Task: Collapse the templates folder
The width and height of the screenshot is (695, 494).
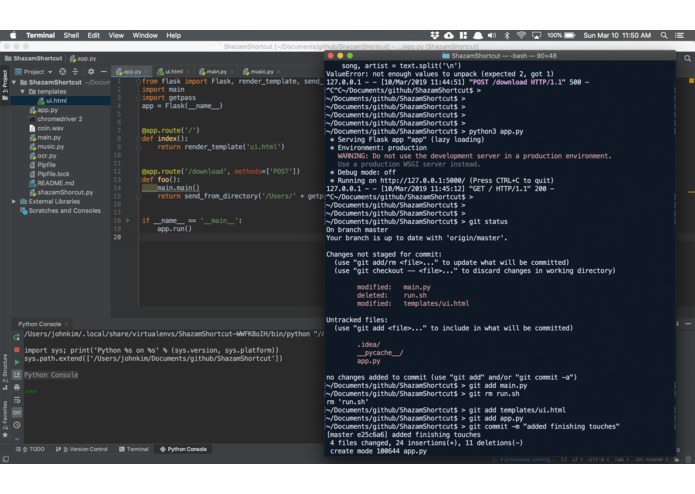Action: pyautogui.click(x=23, y=92)
